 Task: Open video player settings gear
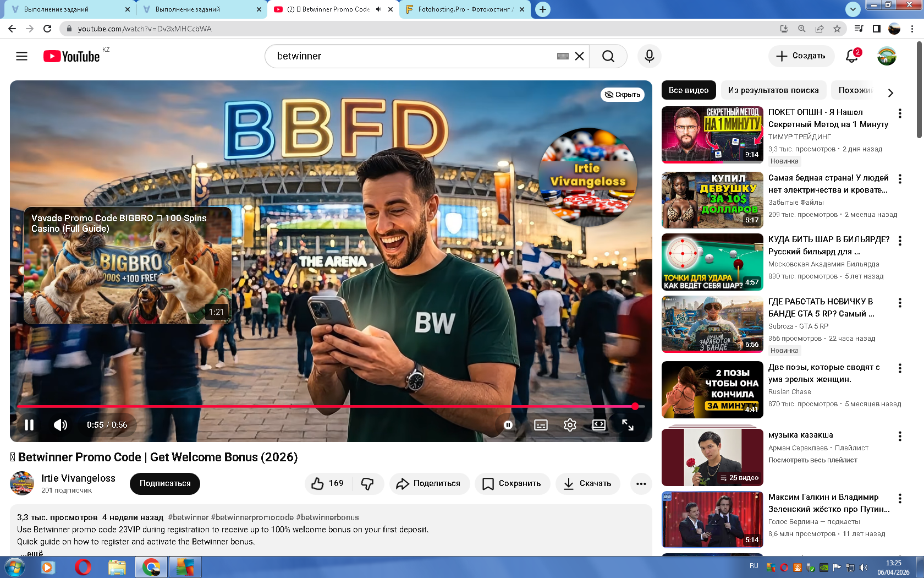pos(570,425)
